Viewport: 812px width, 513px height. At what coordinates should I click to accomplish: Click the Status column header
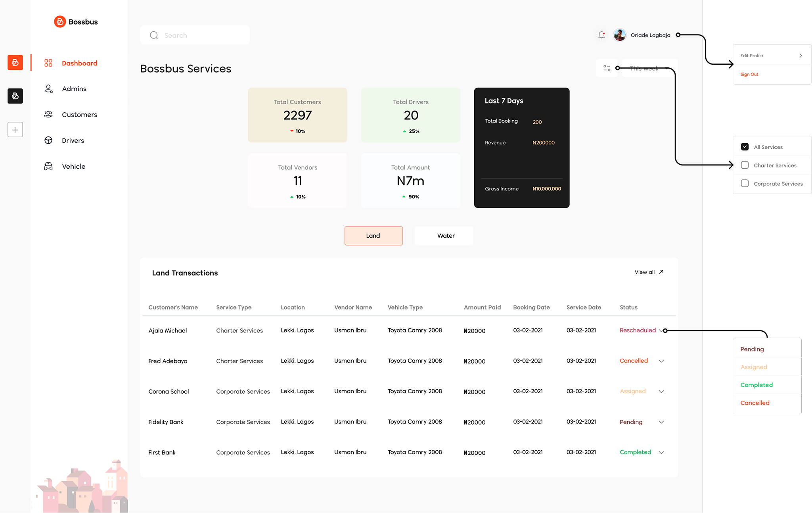pos(628,307)
